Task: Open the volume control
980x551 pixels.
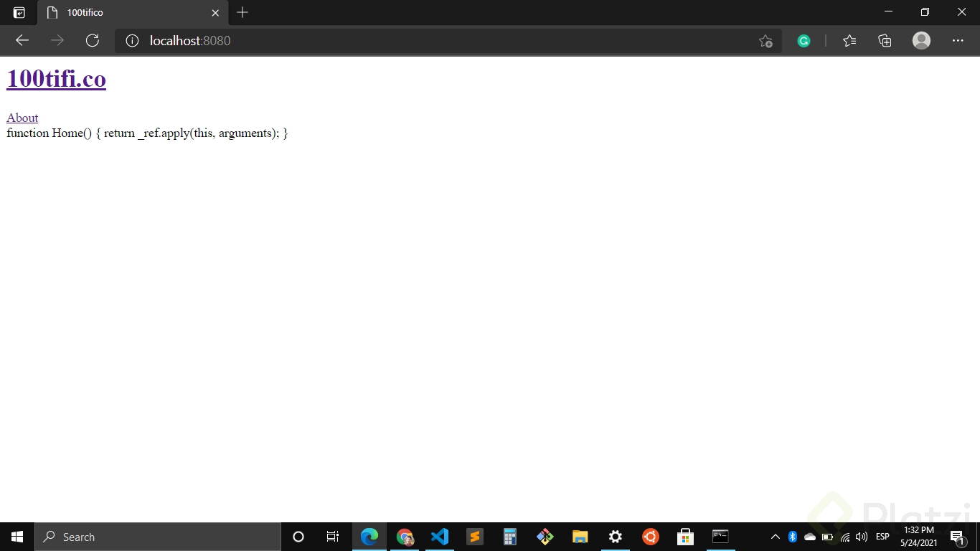Action: 862,537
